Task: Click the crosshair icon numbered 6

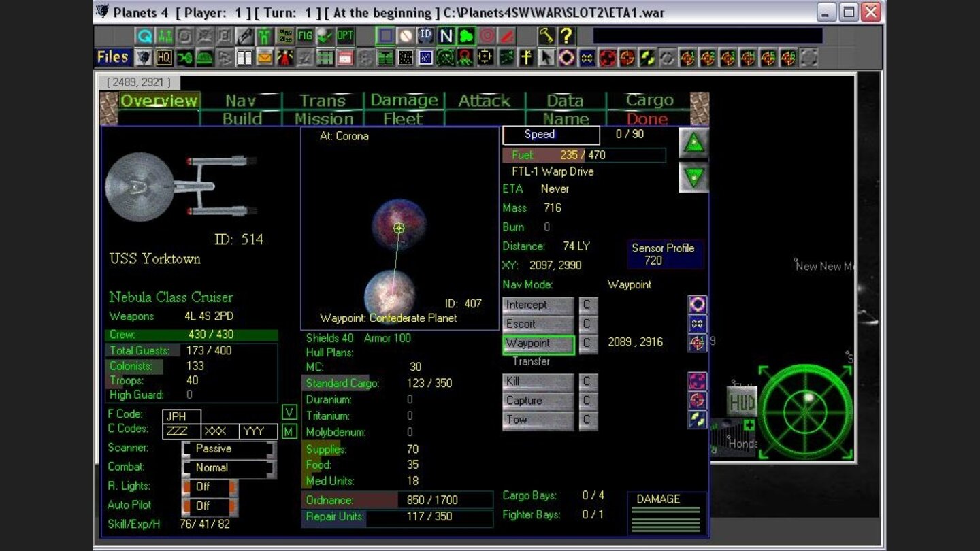Action: click(788, 57)
